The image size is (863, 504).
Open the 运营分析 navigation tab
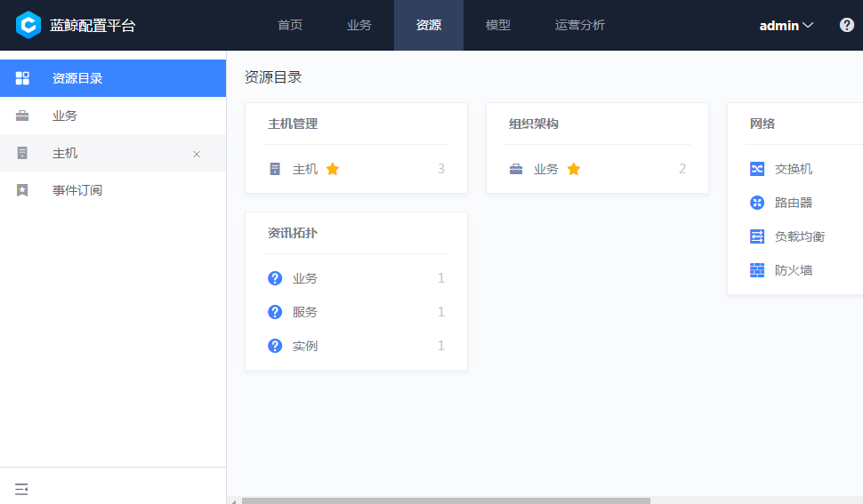click(579, 25)
